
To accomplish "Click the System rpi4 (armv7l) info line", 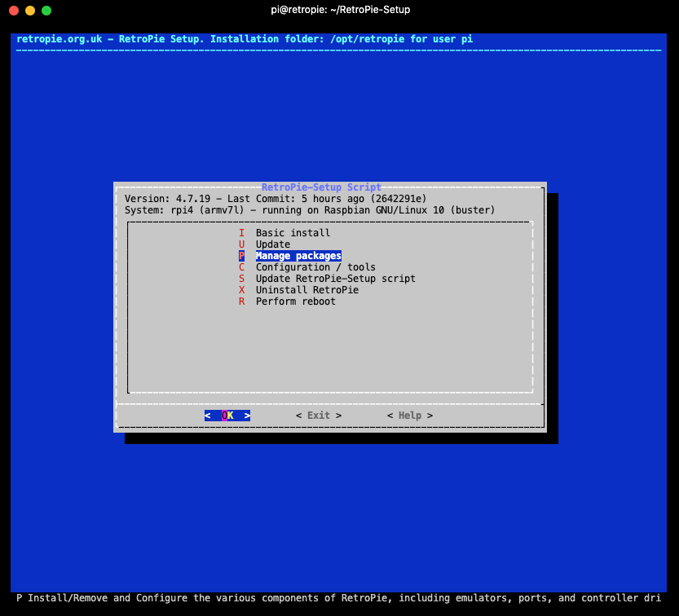I will click(x=310, y=210).
